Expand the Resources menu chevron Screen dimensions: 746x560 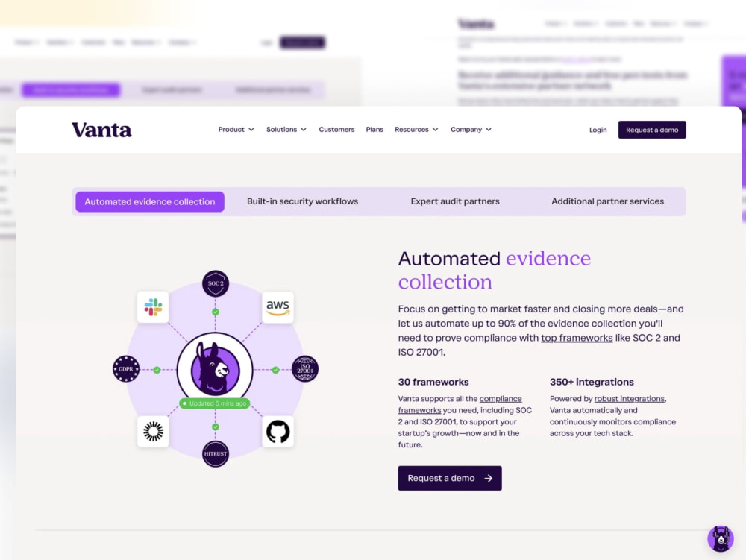[x=436, y=129]
